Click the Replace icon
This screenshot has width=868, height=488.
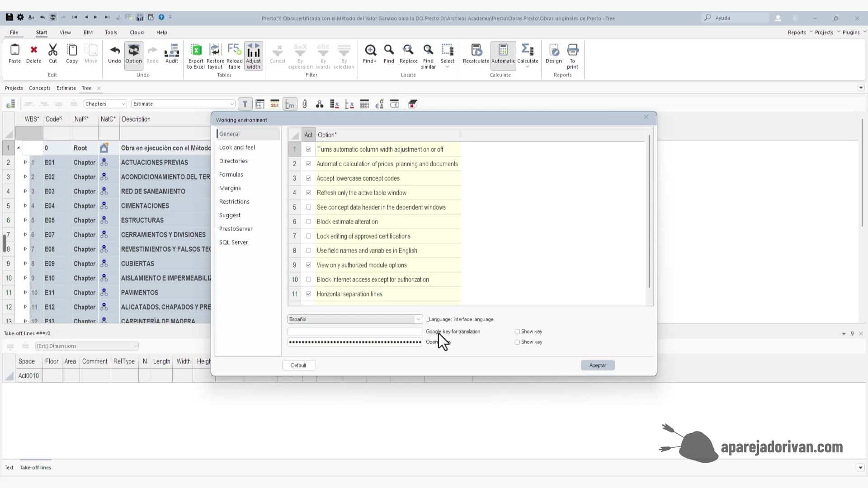click(x=408, y=53)
